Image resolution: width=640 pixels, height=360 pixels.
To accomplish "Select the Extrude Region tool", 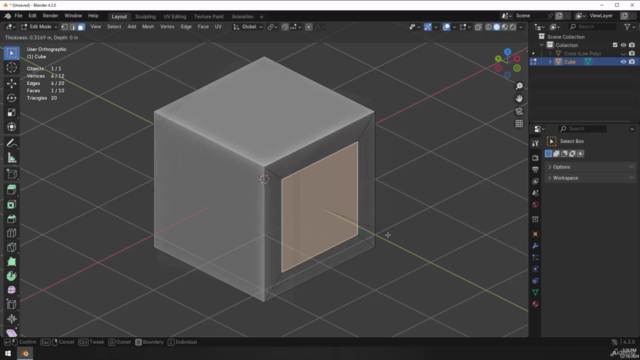I will (11, 190).
